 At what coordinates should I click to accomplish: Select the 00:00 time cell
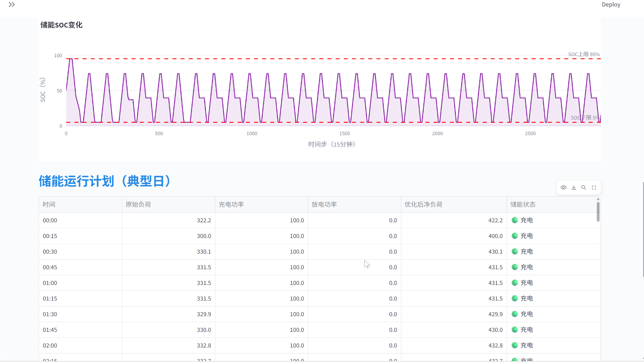pyautogui.click(x=80, y=221)
